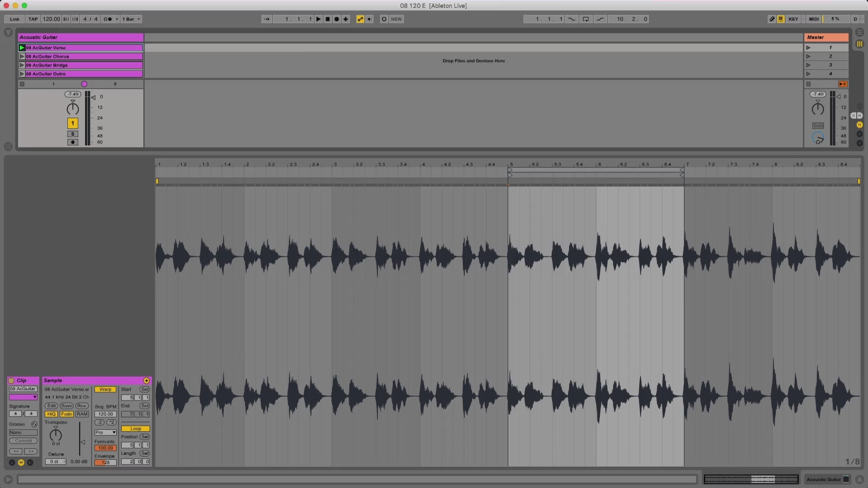This screenshot has width=868, height=488.
Task: Toggle the KEY map mode switch
Action: pos(793,19)
